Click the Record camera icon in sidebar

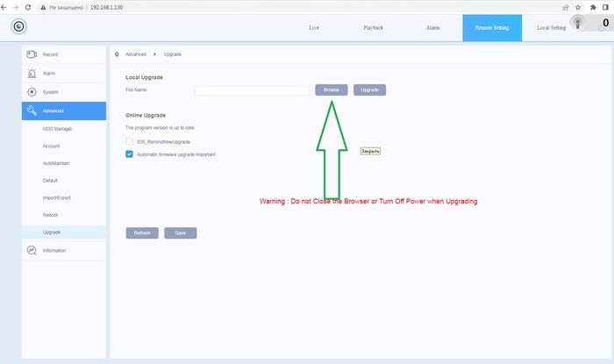(x=32, y=54)
